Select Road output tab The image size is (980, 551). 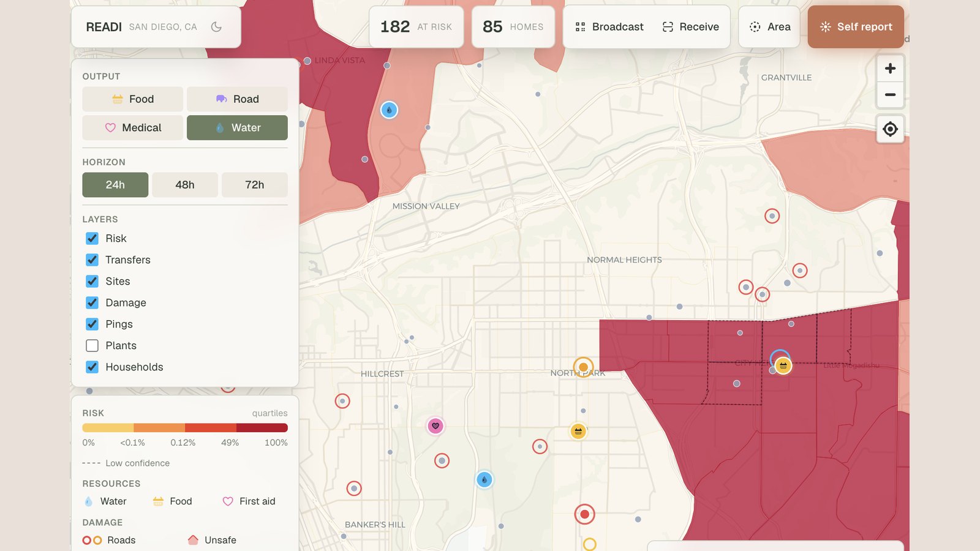[237, 99]
